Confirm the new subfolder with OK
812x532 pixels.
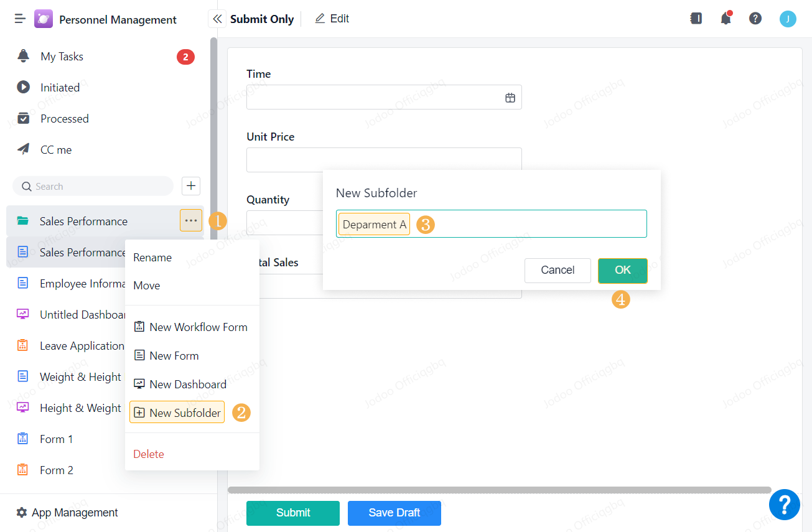click(622, 270)
